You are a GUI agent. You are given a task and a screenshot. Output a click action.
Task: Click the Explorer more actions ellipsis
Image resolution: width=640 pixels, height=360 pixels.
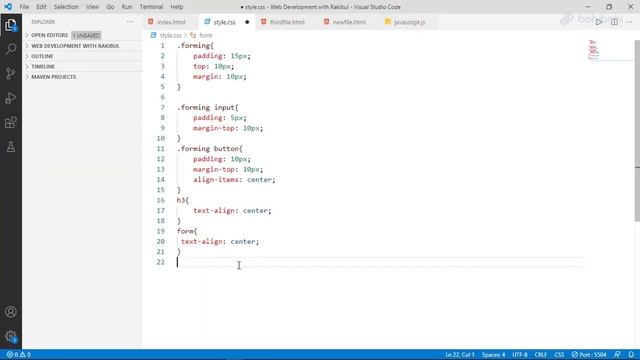coord(130,22)
